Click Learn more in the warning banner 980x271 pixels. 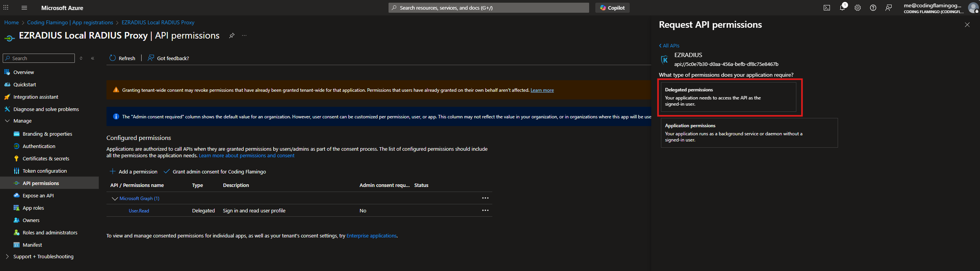click(542, 90)
